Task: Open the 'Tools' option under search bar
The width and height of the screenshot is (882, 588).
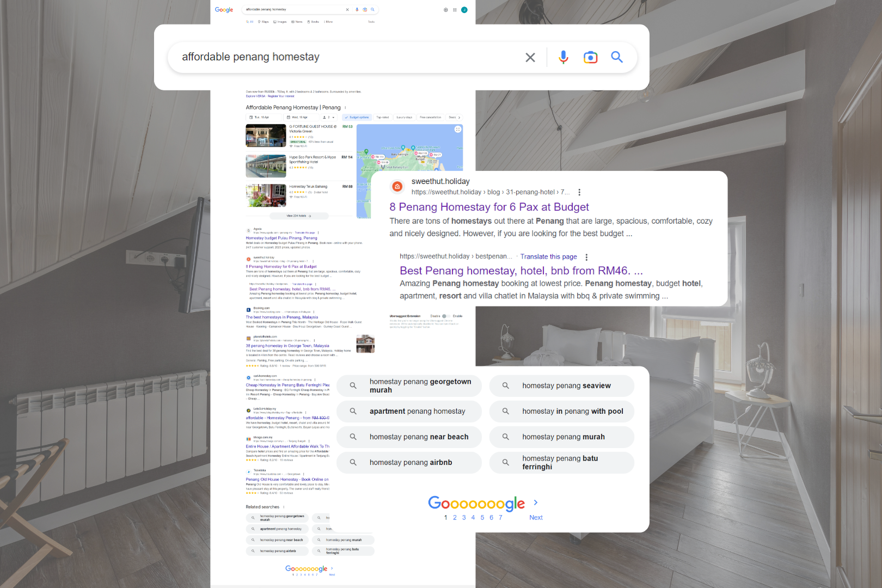Action: [371, 22]
